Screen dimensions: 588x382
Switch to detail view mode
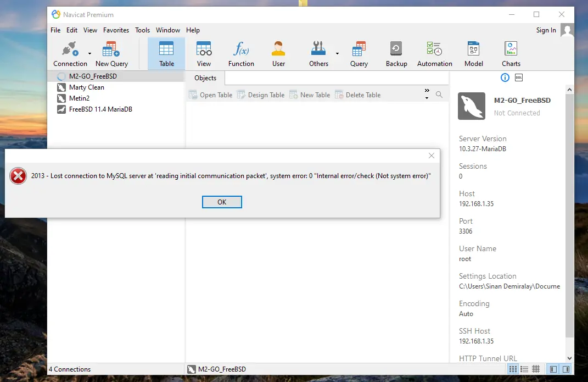(536, 369)
